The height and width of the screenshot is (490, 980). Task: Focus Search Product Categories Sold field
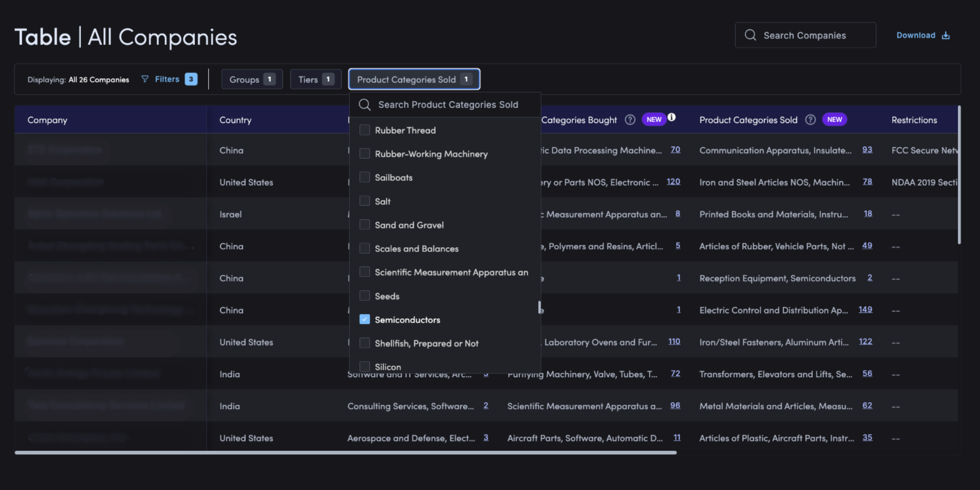[x=445, y=105]
